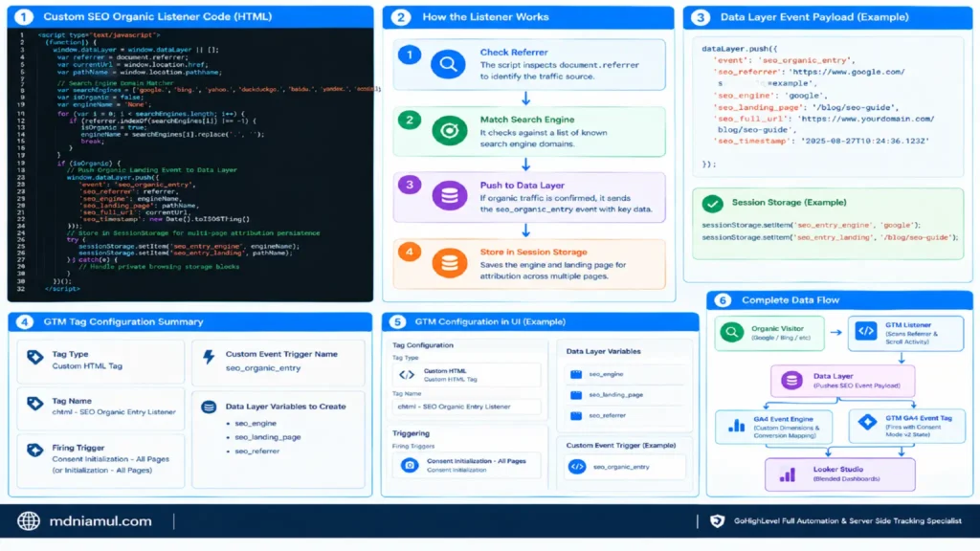The image size is (980, 551).
Task: Click the code icon in the GTM Listener card
Action: (x=866, y=331)
